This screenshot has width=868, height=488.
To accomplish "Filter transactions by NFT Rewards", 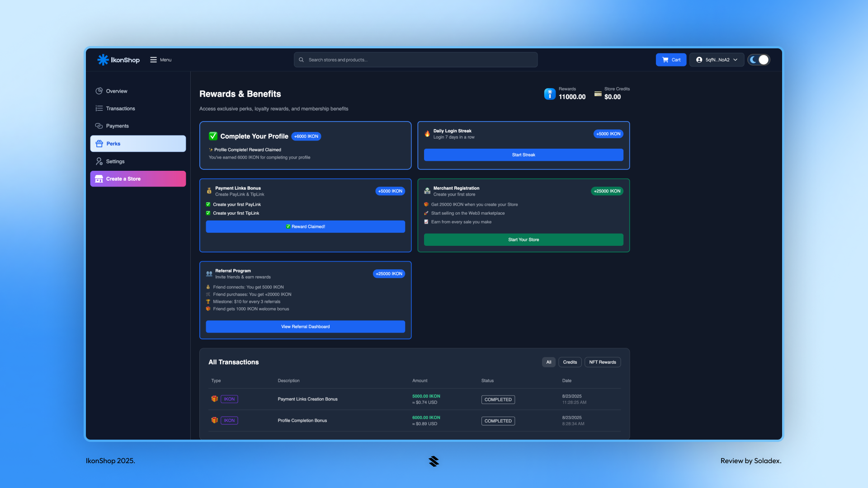I will coord(602,362).
